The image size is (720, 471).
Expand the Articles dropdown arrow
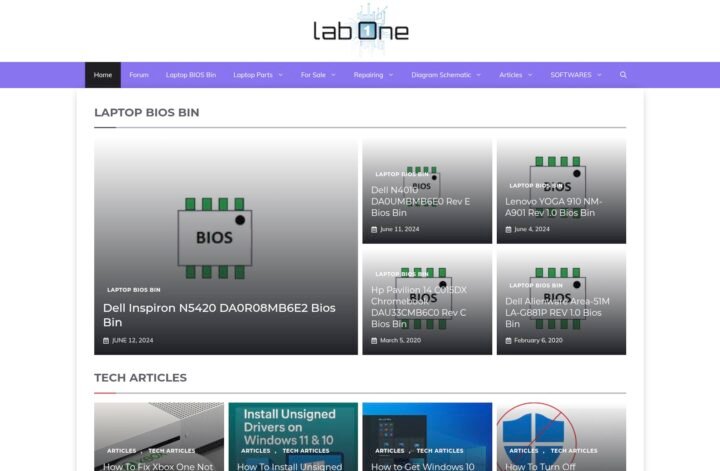(x=530, y=75)
